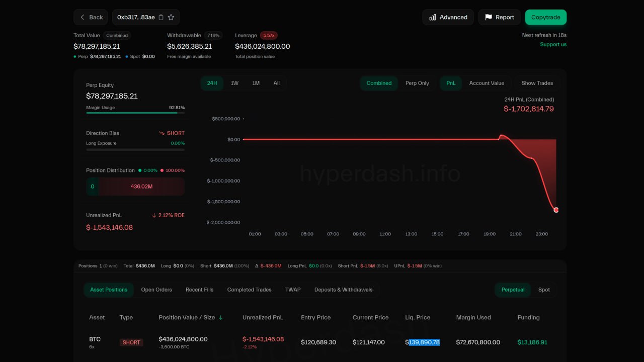Switch chart to Account Value view
The height and width of the screenshot is (362, 644).
pyautogui.click(x=486, y=83)
